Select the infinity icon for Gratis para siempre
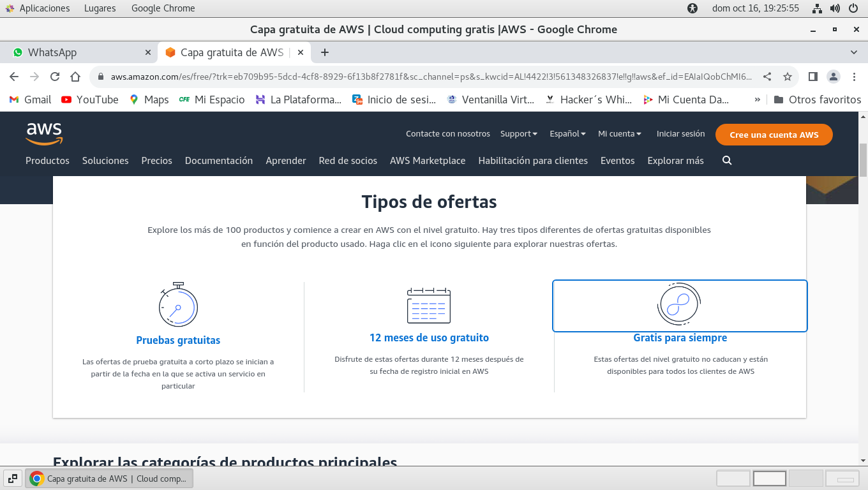Screen dimensions: 868x490 point(679,304)
